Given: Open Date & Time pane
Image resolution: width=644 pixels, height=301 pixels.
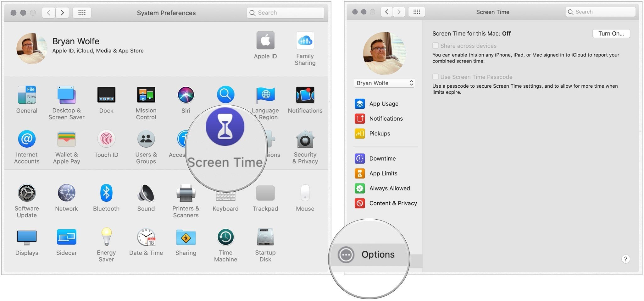Looking at the screenshot, I should pyautogui.click(x=146, y=242).
